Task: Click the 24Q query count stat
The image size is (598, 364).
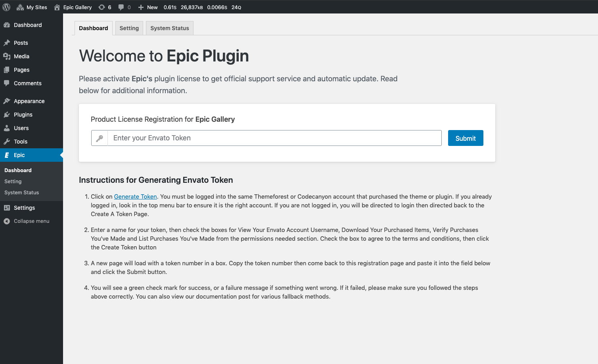Action: (236, 7)
